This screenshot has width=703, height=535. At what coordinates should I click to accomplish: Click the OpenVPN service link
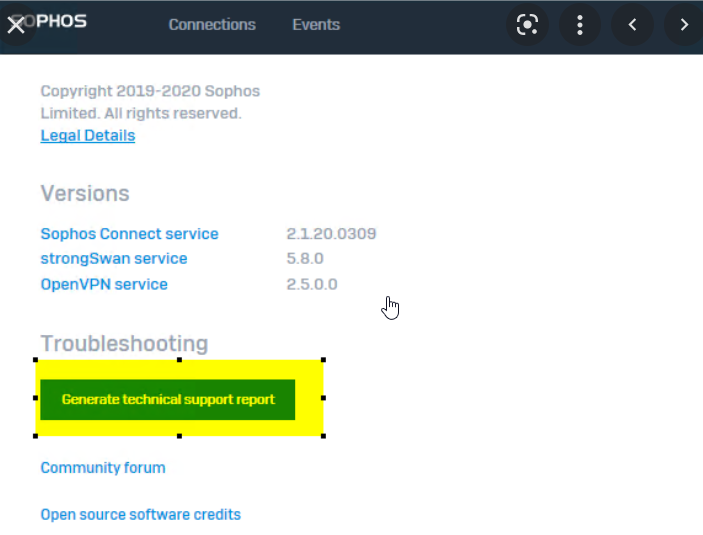[x=104, y=284]
